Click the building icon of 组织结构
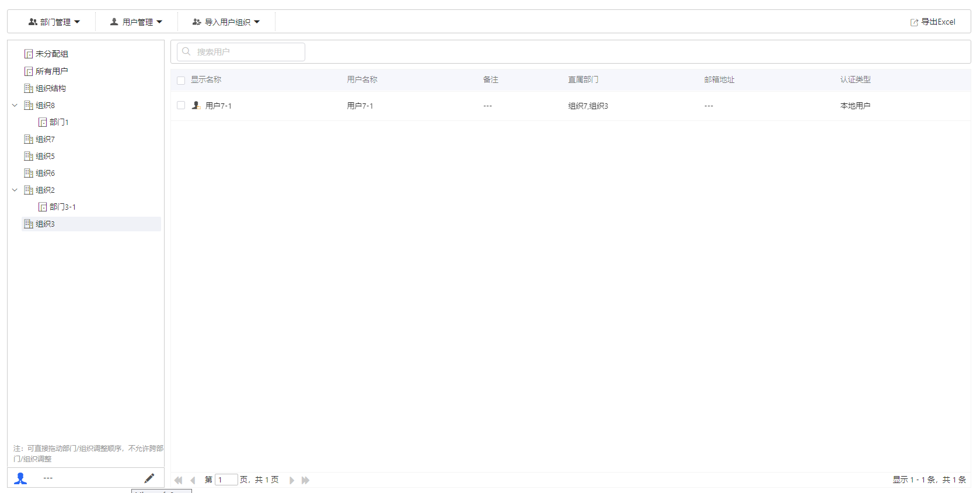The width and height of the screenshot is (980, 493). (x=29, y=88)
